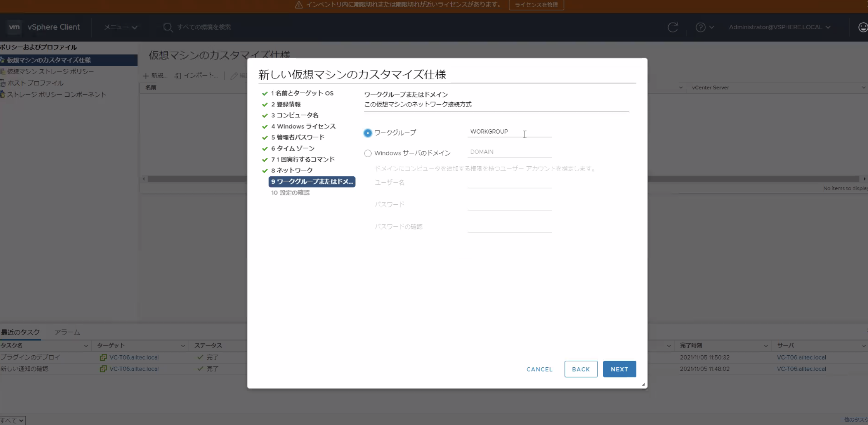Select ホスト プロファイル in the sidebar

35,83
